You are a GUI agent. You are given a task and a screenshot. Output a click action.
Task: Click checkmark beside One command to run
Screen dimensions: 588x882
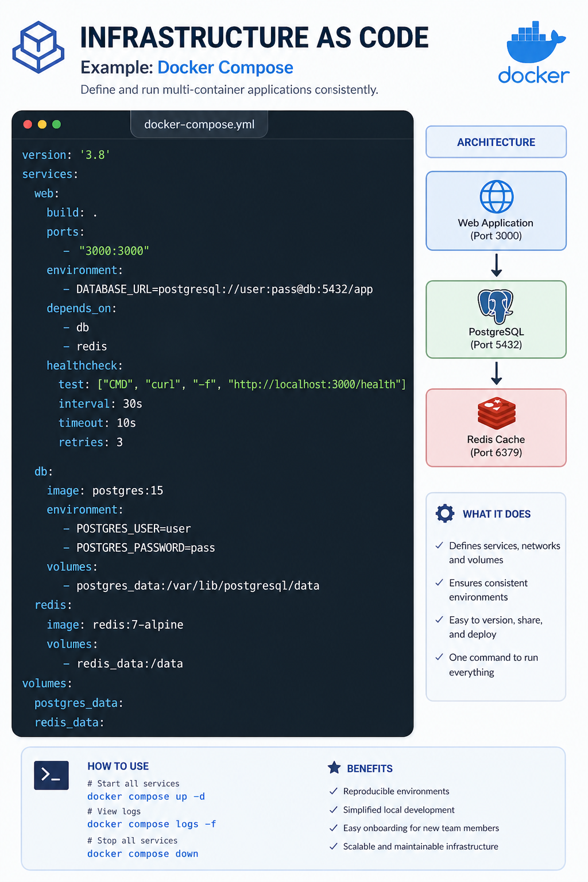(439, 657)
